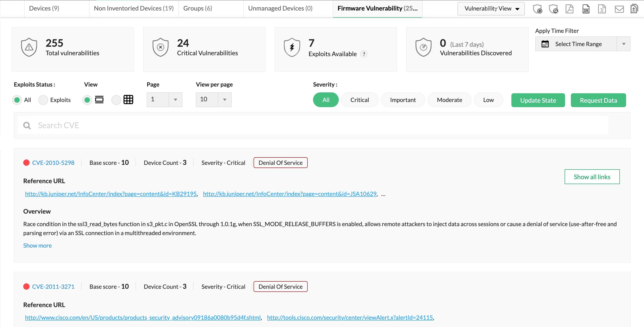This screenshot has width=644, height=327.
Task: Select the grid view radio button
Action: coord(116,100)
